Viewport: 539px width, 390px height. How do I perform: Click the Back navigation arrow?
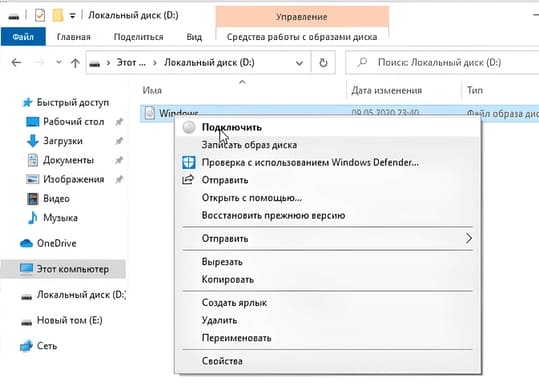16,62
